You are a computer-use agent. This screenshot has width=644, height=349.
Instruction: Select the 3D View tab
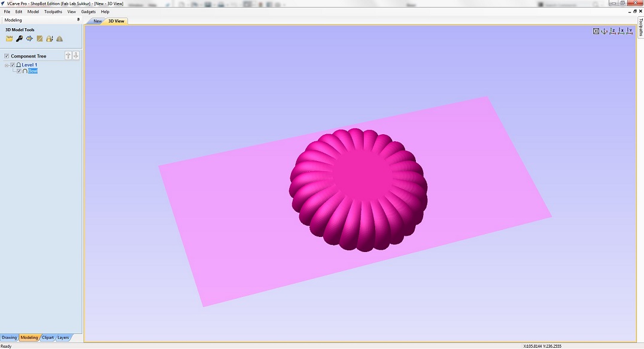[116, 21]
